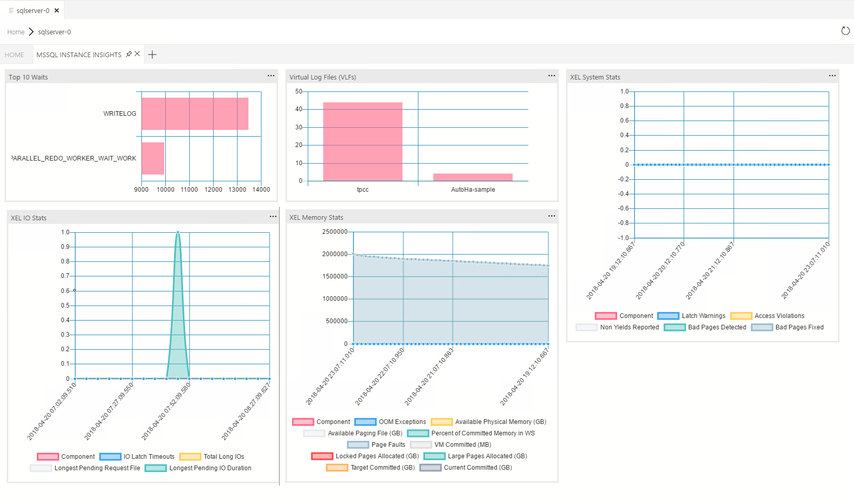This screenshot has width=854, height=504.
Task: Click the WRITELOG bar in Top 10 Waits
Action: tap(195, 114)
